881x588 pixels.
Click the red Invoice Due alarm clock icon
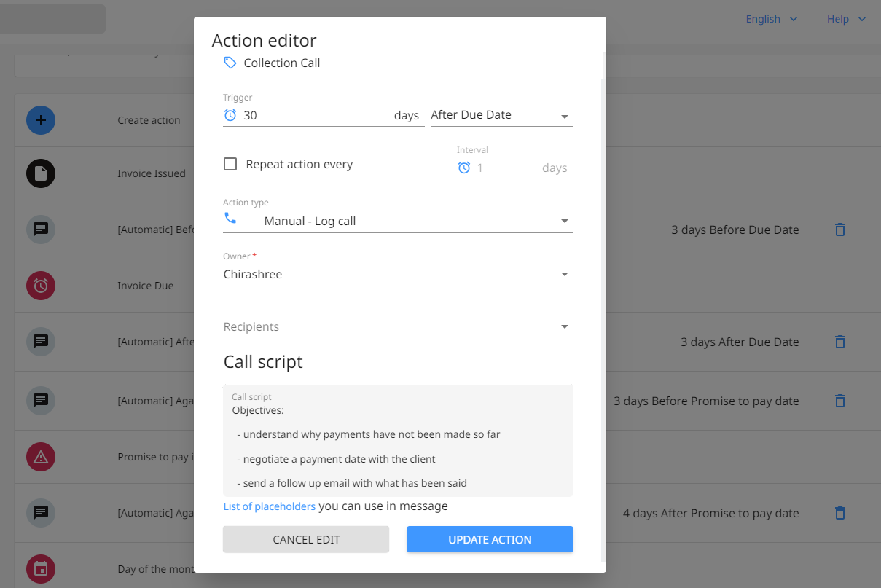click(41, 286)
